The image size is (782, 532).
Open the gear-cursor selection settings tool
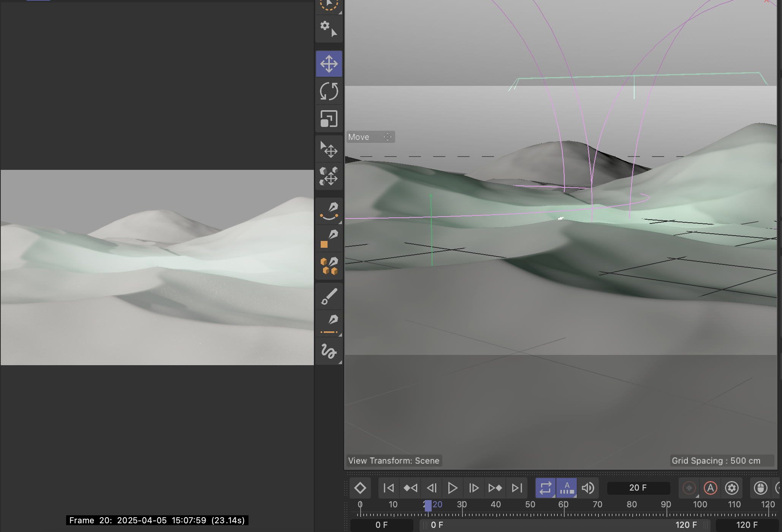[x=329, y=28]
